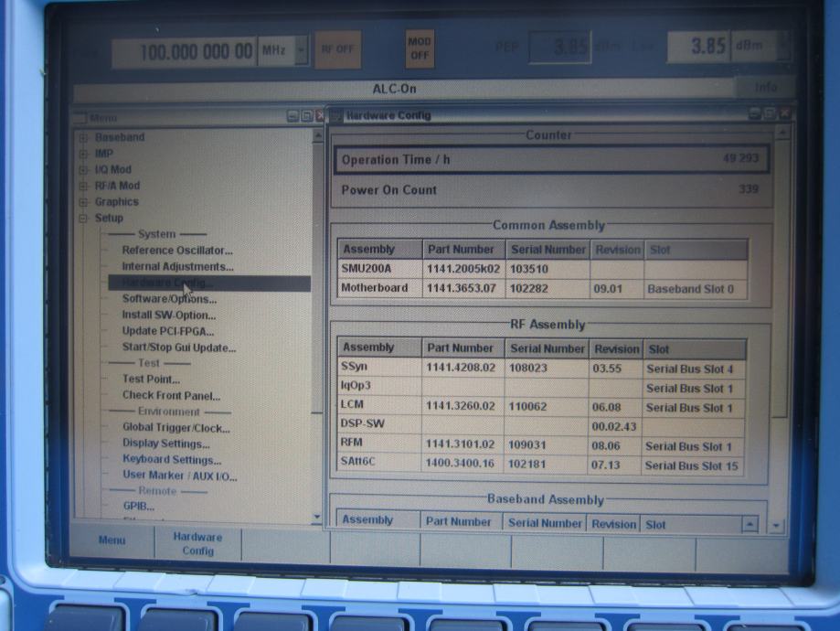Image resolution: width=840 pixels, height=631 pixels.
Task: Open Start/Stop Gui Update... entry
Action: coord(179,347)
